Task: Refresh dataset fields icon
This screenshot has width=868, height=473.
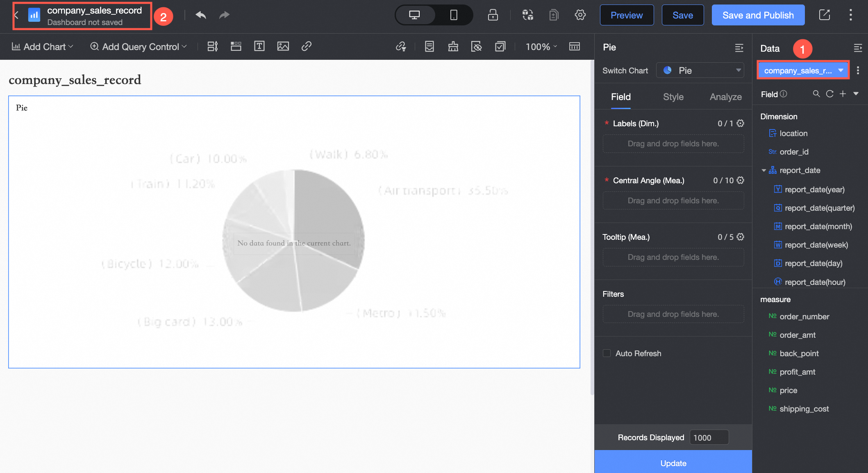Action: coord(829,94)
